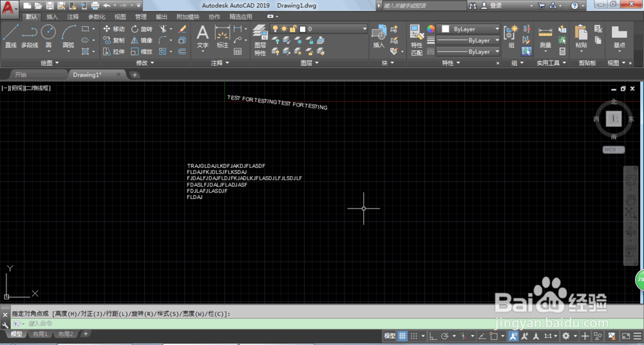Add a new drawing tab with plus

[x=135, y=75]
